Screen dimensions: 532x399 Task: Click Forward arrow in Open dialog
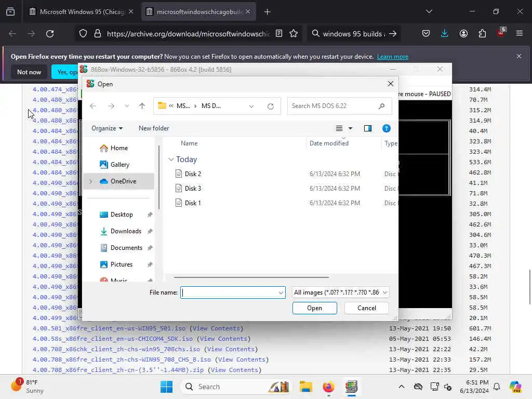point(111,106)
